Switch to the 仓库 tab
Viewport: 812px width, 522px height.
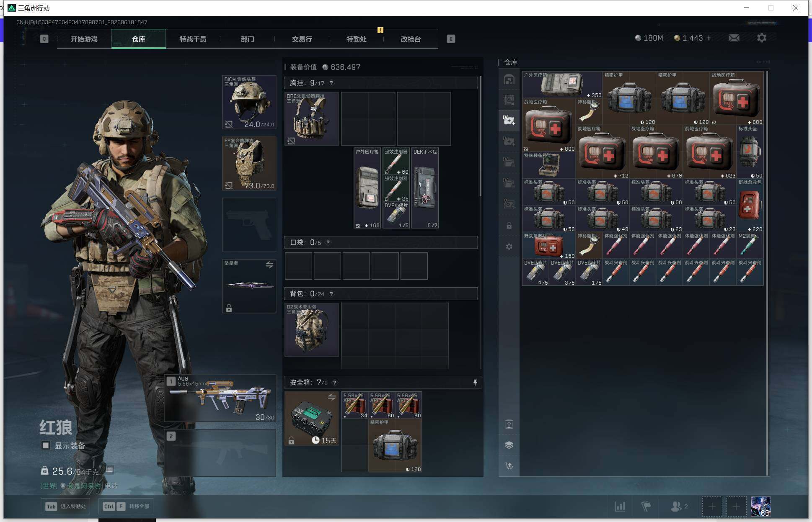tap(138, 39)
